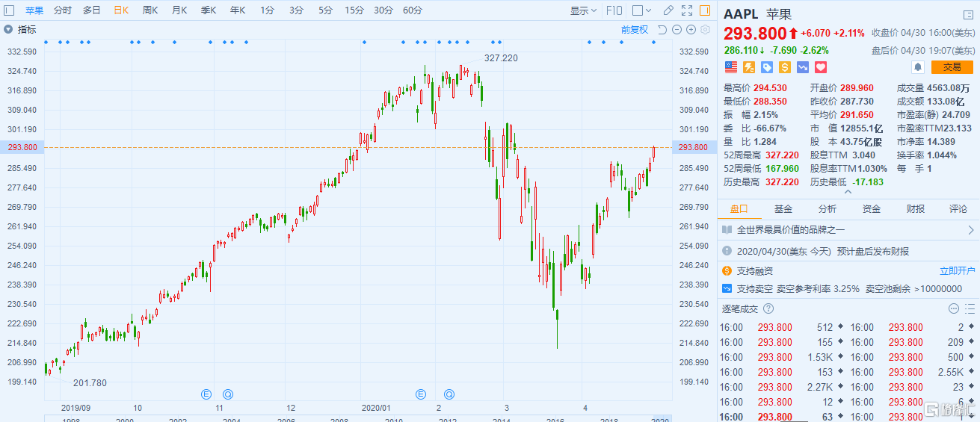Click the orange dollar financing icon

[x=784, y=67]
